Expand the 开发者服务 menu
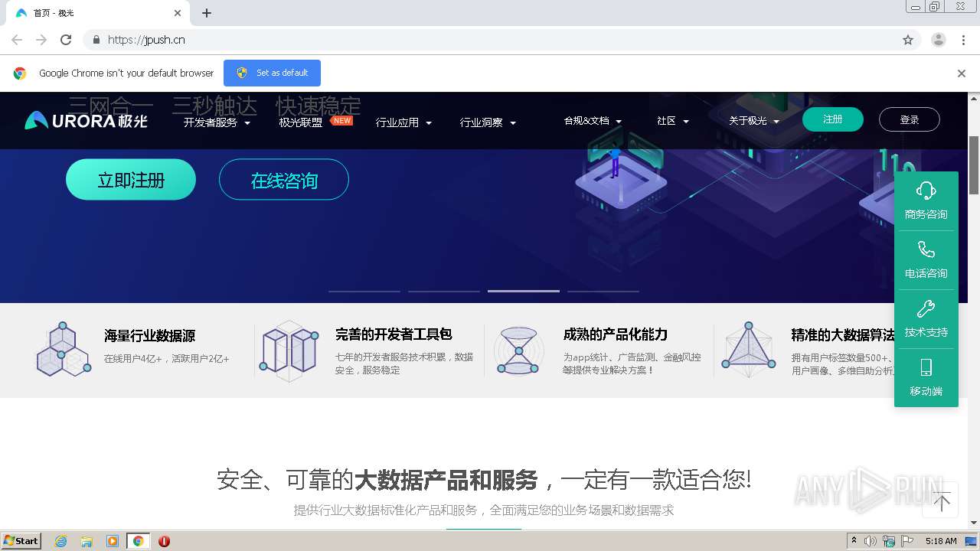 217,122
